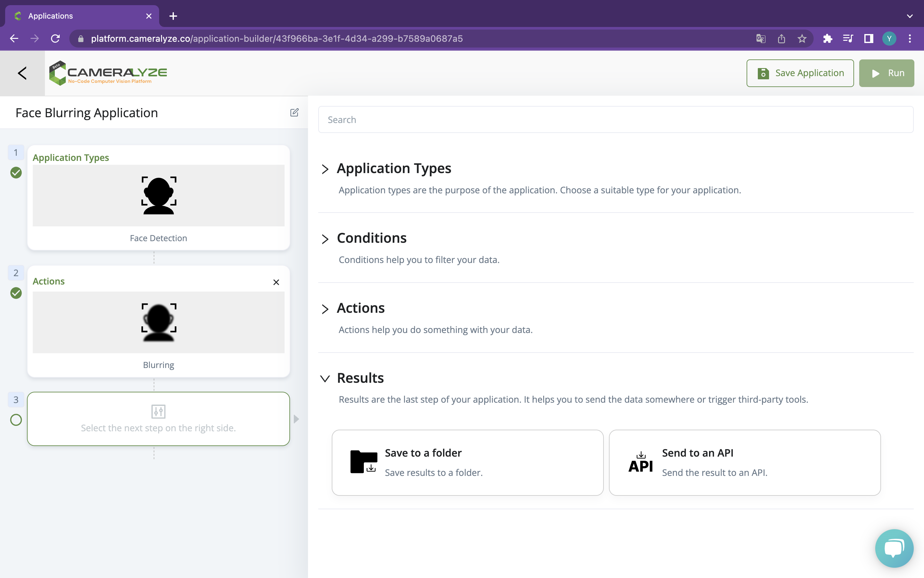
Task: Click the step number 3 badge
Action: click(16, 400)
